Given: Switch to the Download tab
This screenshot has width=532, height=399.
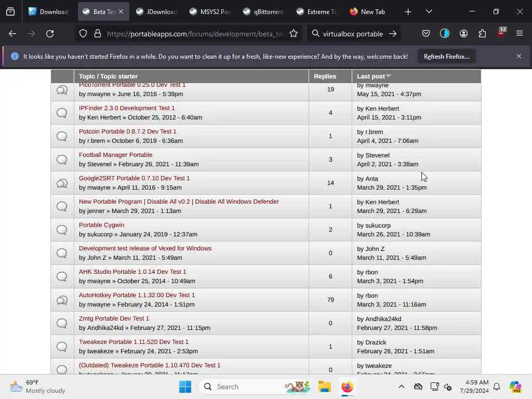Looking at the screenshot, I should point(48,11).
